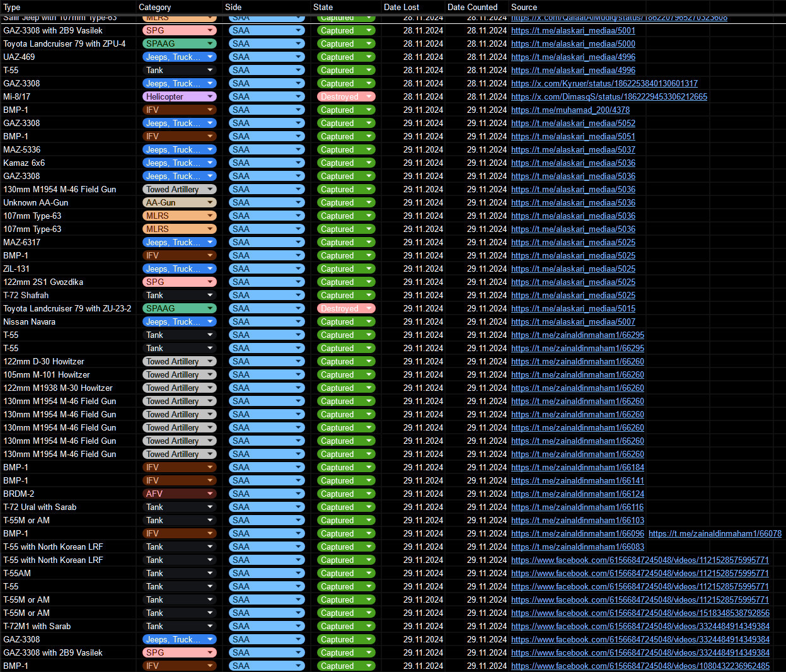786x672 pixels.
Task: Open the zainaldinmaham1/66083 source link
Action: [x=577, y=547]
